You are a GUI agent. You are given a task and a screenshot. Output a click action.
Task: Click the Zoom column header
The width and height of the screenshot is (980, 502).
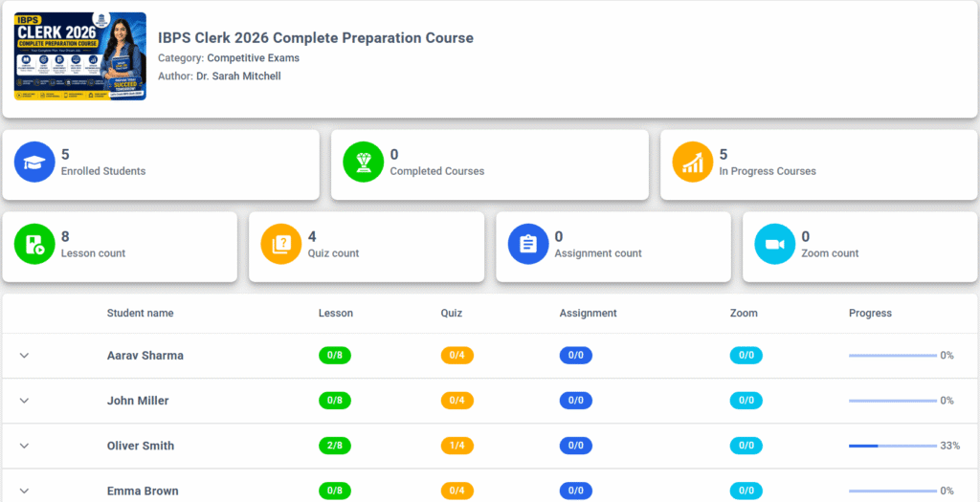point(744,313)
